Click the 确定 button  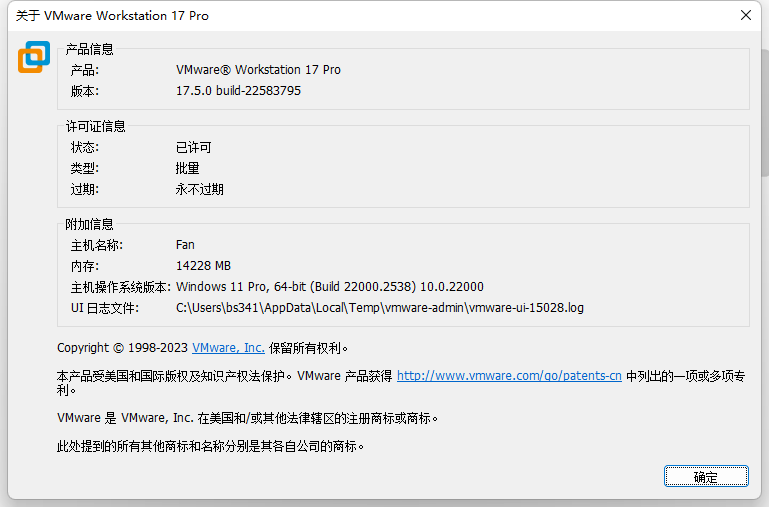coord(706,476)
